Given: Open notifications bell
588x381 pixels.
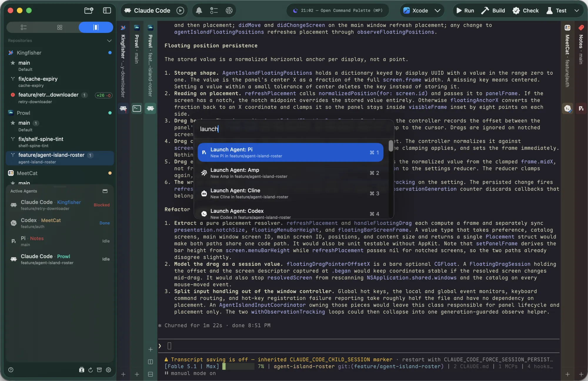Looking at the screenshot, I should point(199,11).
